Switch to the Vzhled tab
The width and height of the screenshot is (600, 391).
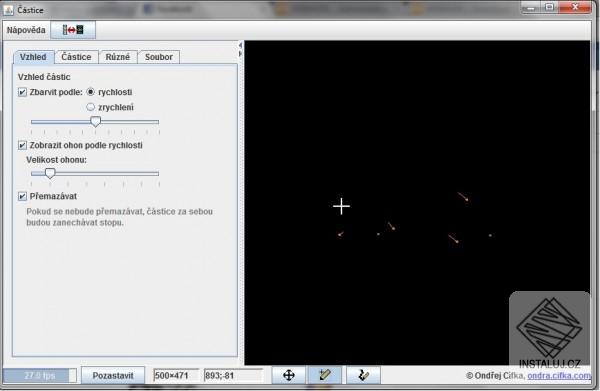(33, 57)
